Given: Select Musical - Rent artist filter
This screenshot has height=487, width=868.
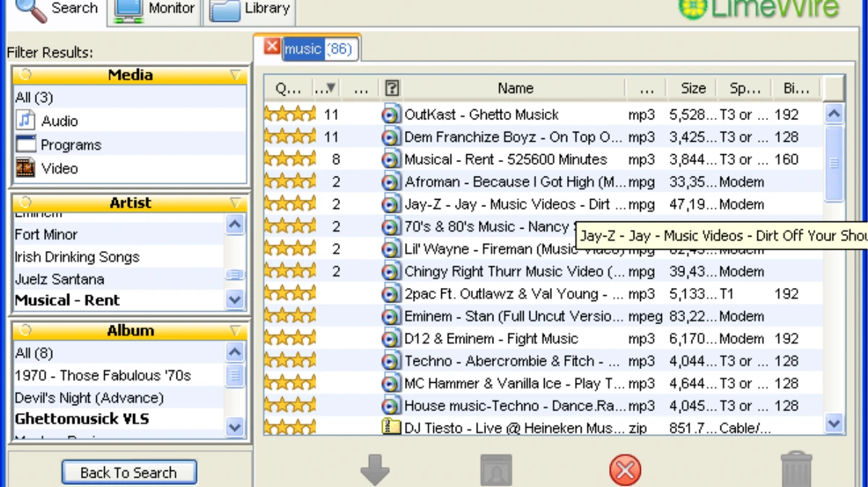Looking at the screenshot, I should [x=68, y=300].
